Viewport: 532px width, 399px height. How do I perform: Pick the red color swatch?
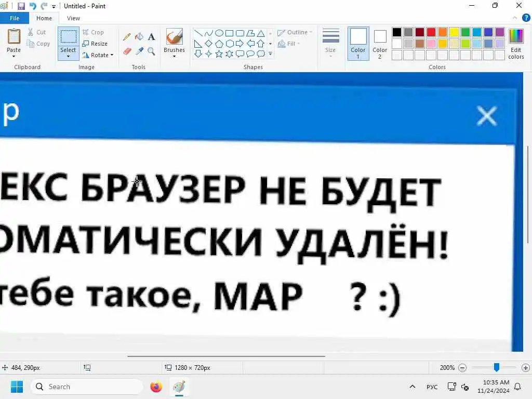[x=431, y=32]
